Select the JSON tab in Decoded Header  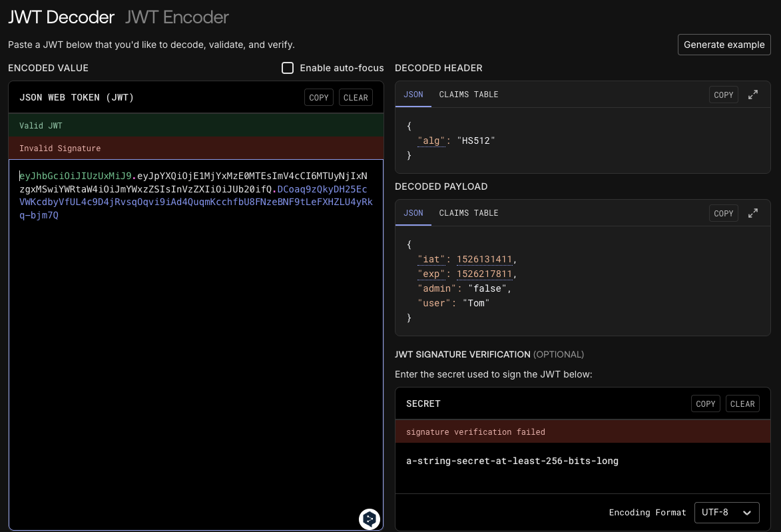click(413, 95)
